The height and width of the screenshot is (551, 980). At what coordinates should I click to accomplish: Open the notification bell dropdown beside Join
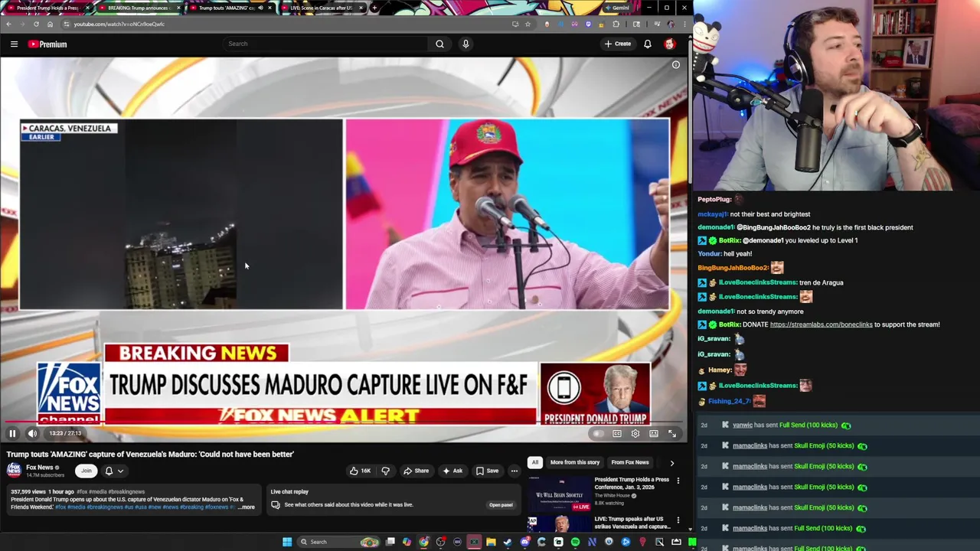[114, 471]
